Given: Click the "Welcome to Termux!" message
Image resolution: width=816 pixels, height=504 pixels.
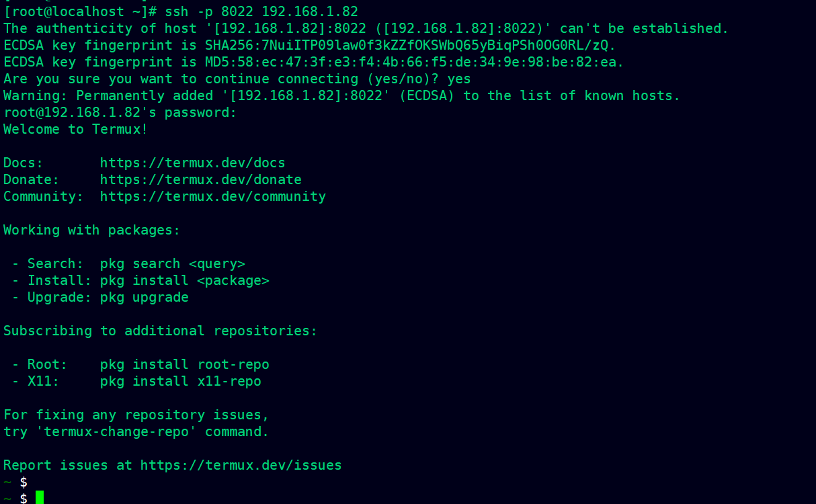Looking at the screenshot, I should 75,129.
